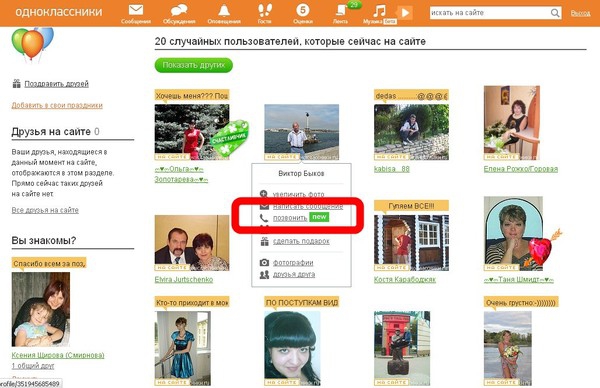
Task: Click the gift icon beside Поздравить друзей
Action: click(x=16, y=83)
